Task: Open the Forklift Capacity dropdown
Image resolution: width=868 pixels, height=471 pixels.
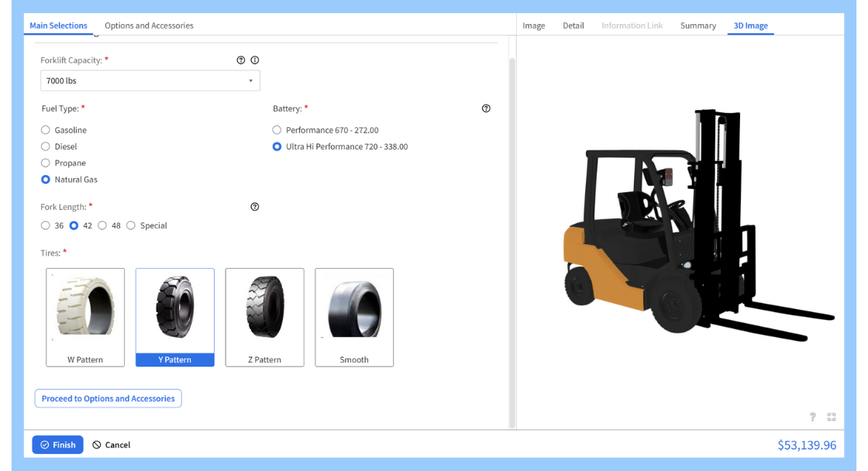Action: (150, 81)
